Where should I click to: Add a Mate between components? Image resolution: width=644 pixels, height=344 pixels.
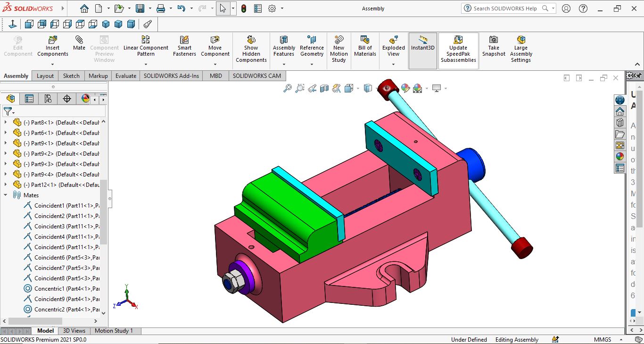coord(79,43)
